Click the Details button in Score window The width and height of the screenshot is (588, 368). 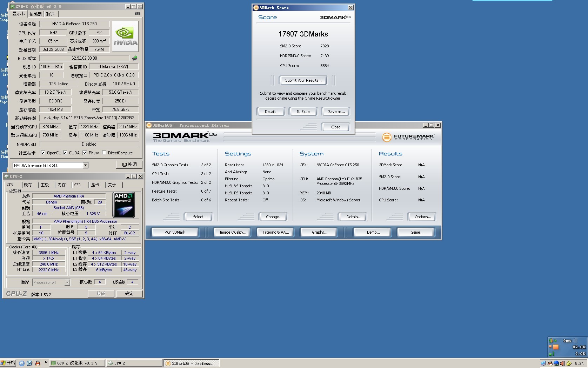pyautogui.click(x=272, y=112)
